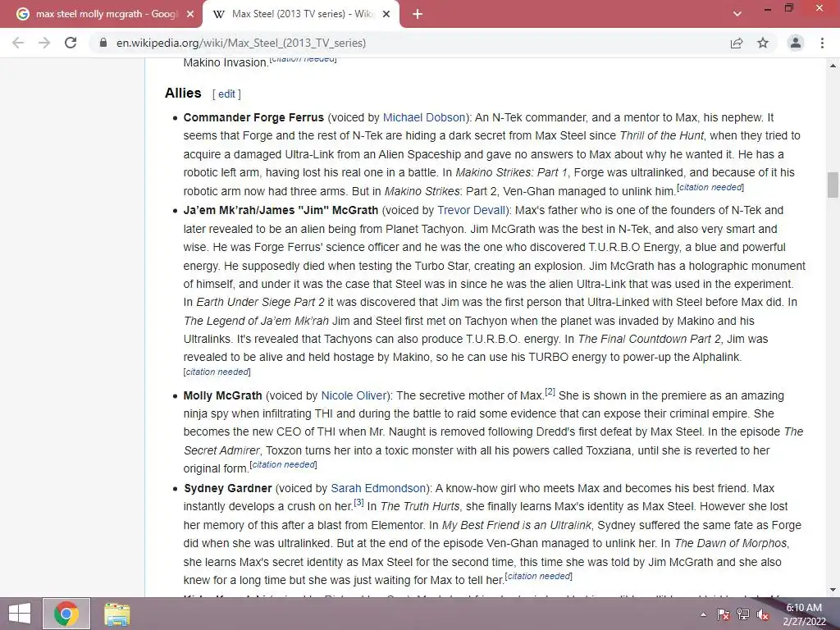Show hidden system tray icons

click(703, 614)
